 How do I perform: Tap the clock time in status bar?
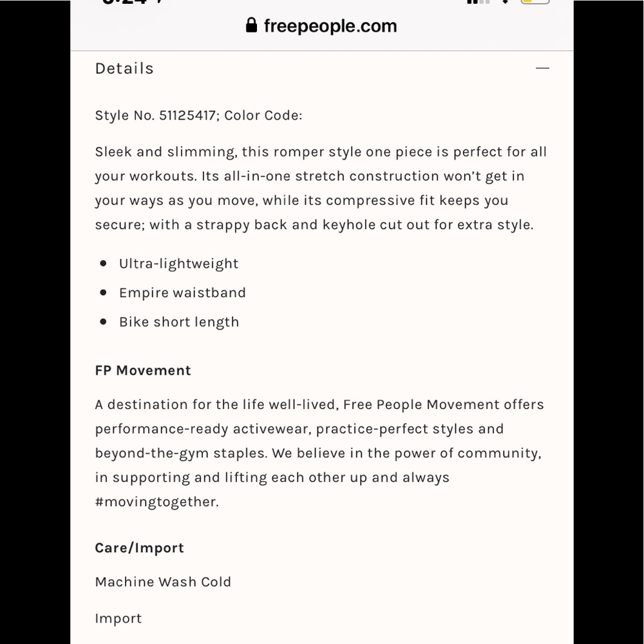point(132,3)
